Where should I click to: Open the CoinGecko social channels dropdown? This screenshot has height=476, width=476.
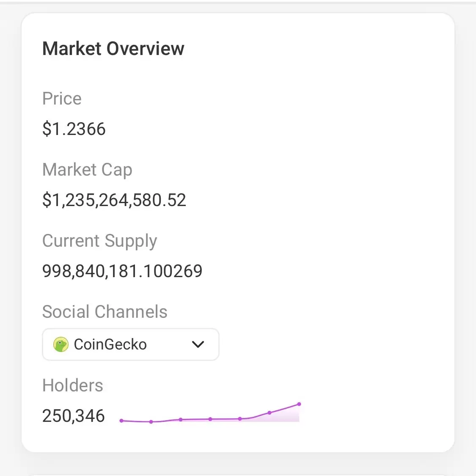(131, 344)
